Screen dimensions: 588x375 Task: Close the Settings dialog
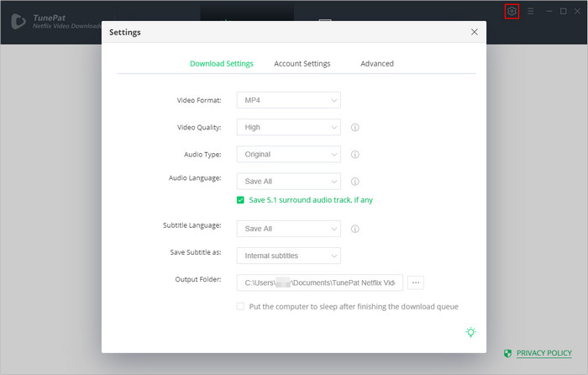tap(475, 32)
